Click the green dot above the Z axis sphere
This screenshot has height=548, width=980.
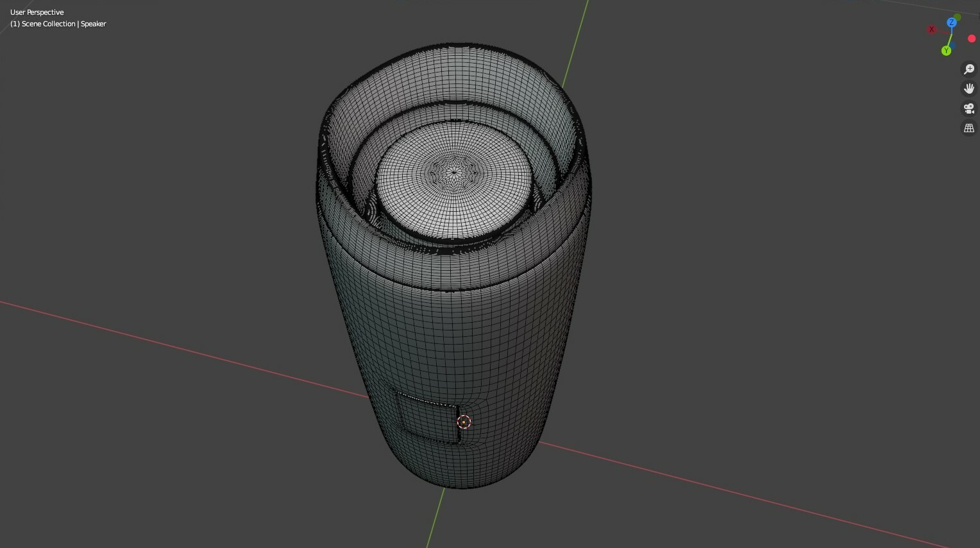coord(958,17)
